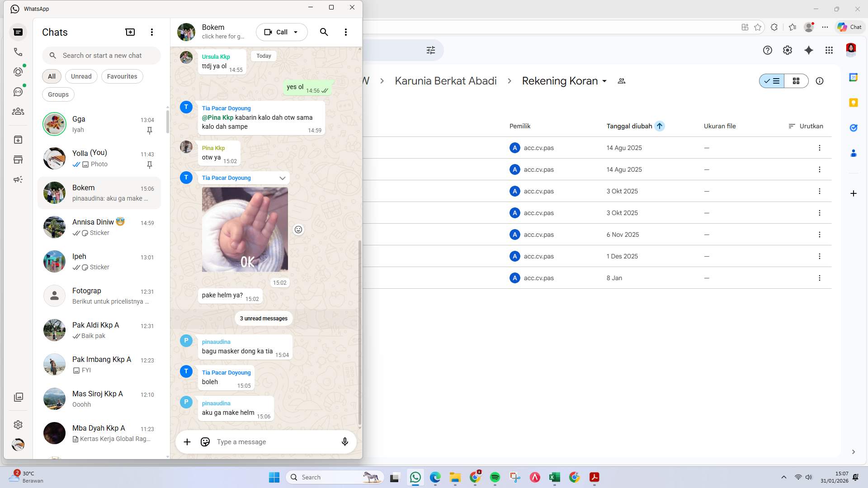
Task: Open the Google apps launcher grid
Action: (829, 50)
